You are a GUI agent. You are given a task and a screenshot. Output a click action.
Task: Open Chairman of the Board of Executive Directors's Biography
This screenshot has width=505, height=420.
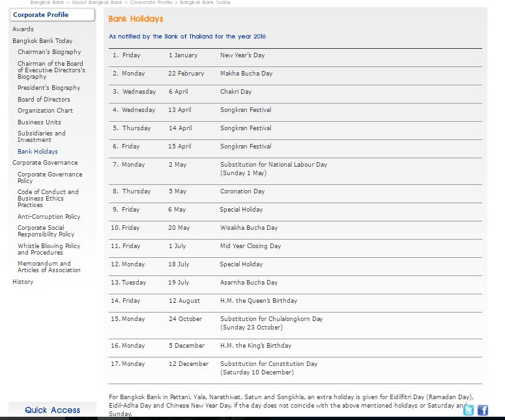tap(51, 70)
